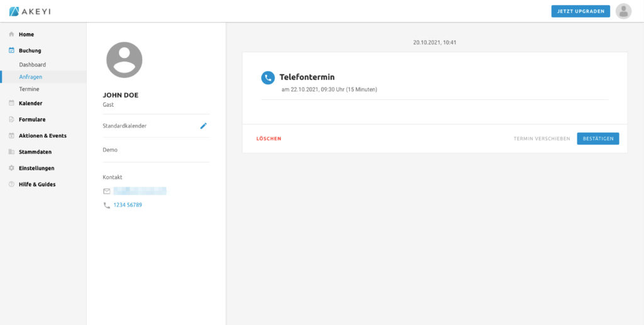Viewport: 644px width, 325px height.
Task: Click the Einstellungen gear icon
Action: click(11, 168)
